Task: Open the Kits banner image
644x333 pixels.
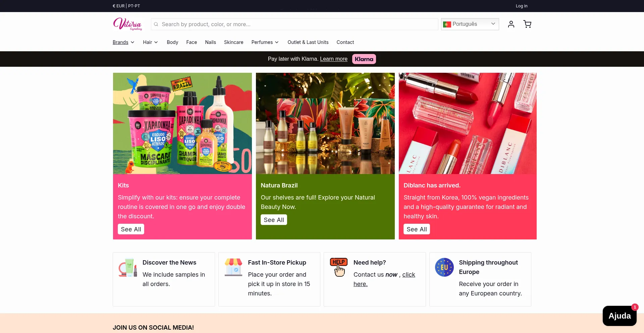Action: (x=182, y=123)
